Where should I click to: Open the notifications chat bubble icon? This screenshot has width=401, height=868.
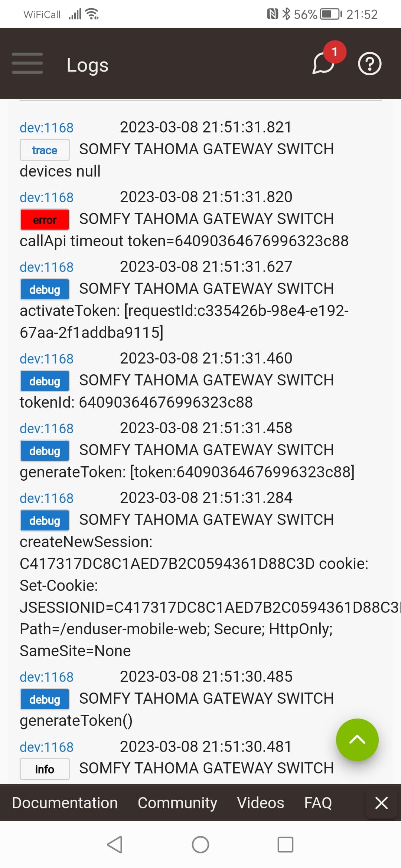pos(323,63)
